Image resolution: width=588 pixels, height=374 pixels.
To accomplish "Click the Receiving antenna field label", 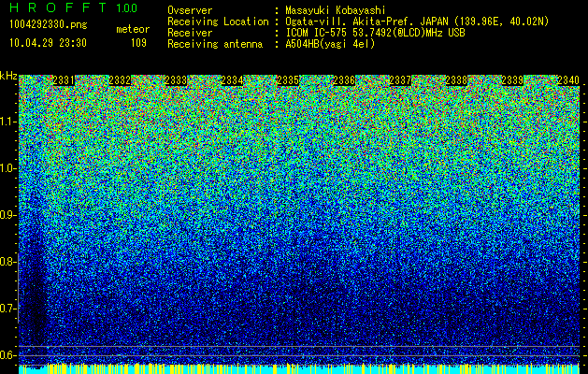I will [215, 44].
